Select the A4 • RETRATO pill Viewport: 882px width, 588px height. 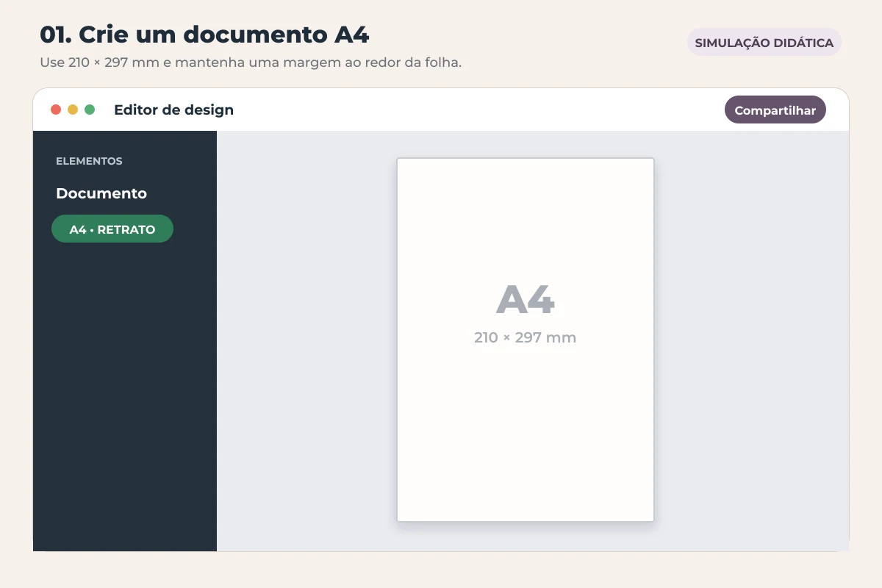[x=112, y=229]
